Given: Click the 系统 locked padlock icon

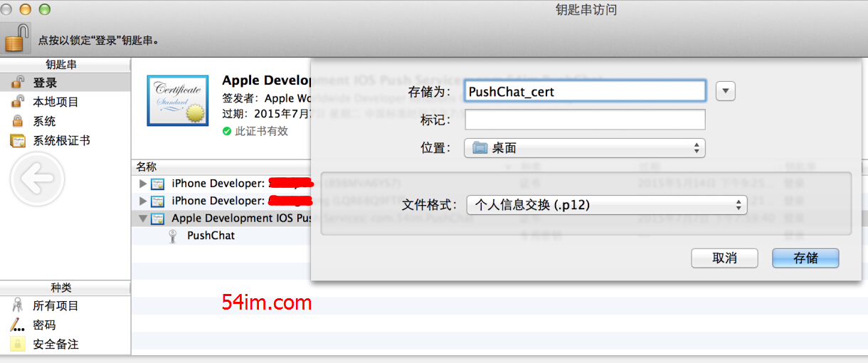Looking at the screenshot, I should click(x=18, y=121).
